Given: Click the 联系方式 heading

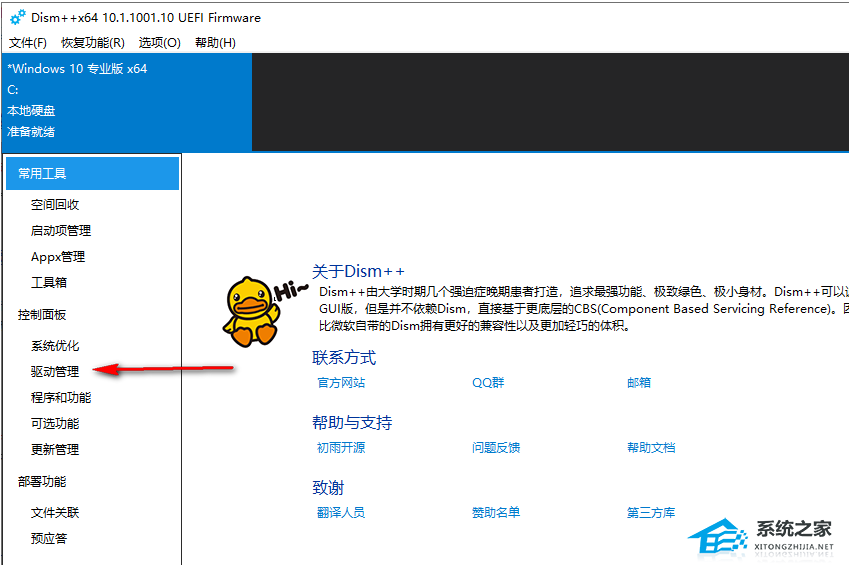Looking at the screenshot, I should tap(344, 358).
